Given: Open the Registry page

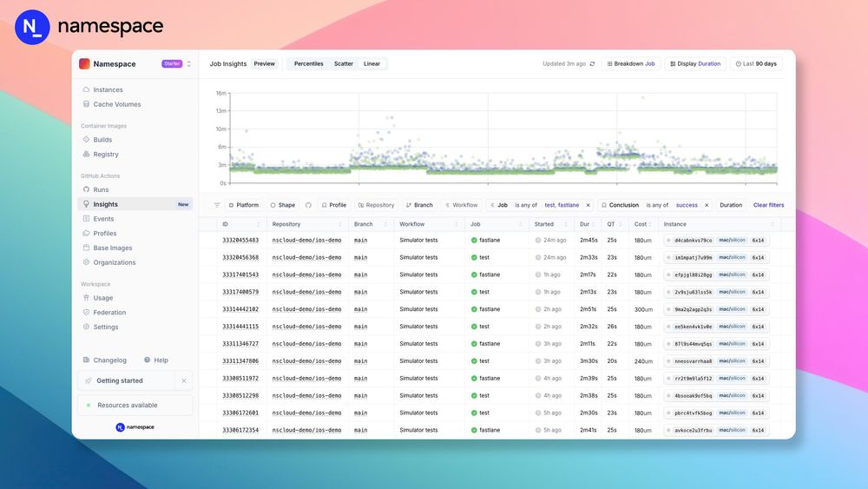Looking at the screenshot, I should [x=106, y=155].
